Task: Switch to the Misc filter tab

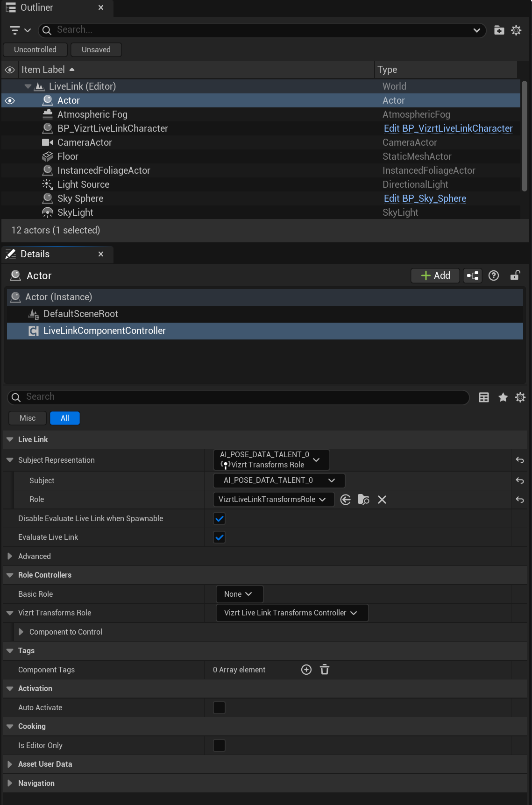Action: (x=28, y=418)
